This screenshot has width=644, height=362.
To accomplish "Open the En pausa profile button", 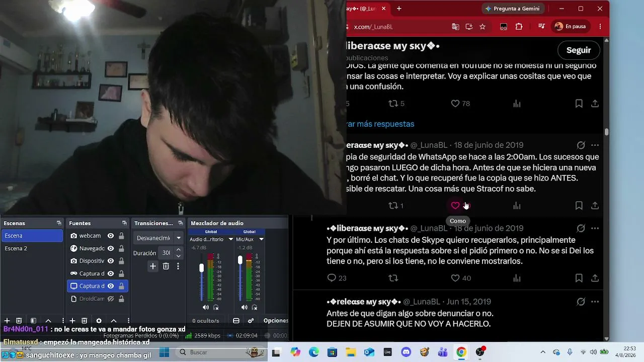I will tap(571, 27).
